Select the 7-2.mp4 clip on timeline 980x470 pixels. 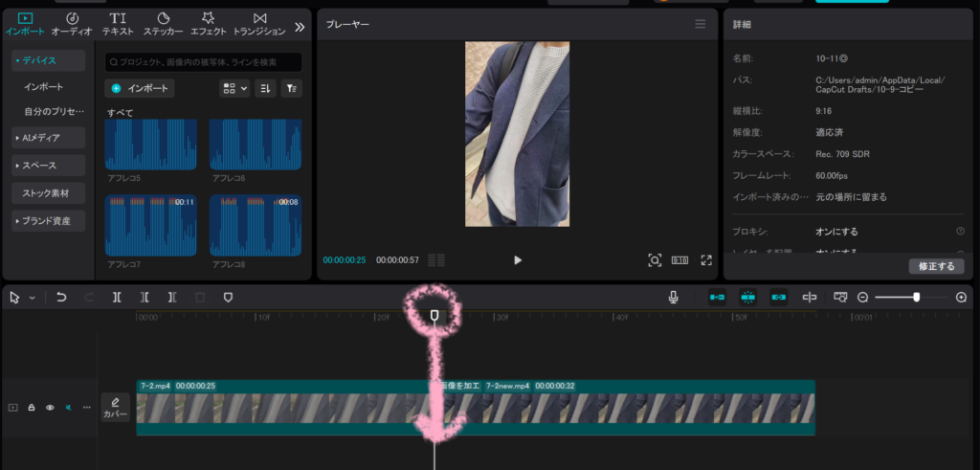click(284, 408)
